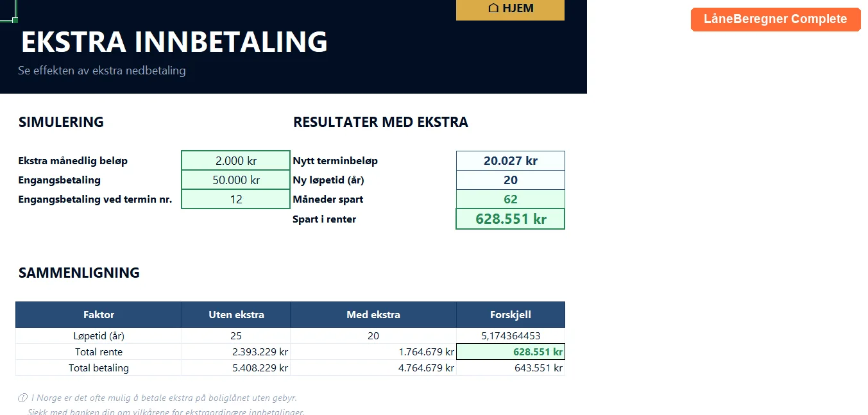Click the Løpetid (år) table row label

click(99, 335)
